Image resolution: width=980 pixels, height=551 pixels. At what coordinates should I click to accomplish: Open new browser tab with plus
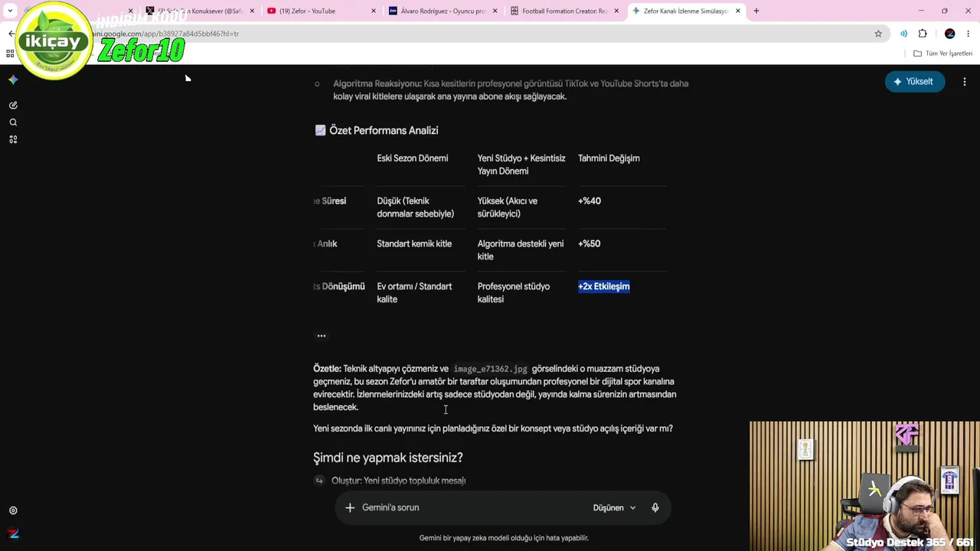pyautogui.click(x=756, y=11)
